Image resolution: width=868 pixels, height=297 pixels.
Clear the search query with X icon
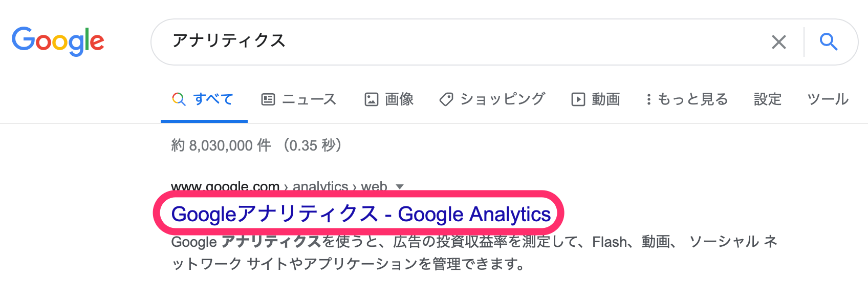[x=778, y=42]
